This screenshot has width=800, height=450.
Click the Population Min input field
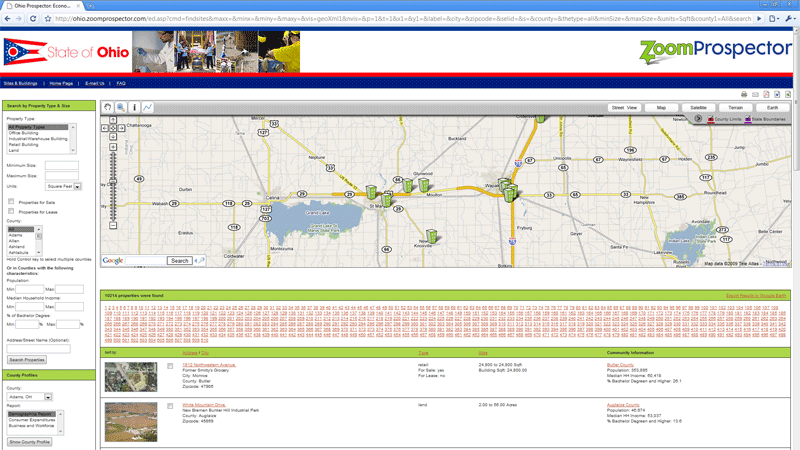click(30, 289)
